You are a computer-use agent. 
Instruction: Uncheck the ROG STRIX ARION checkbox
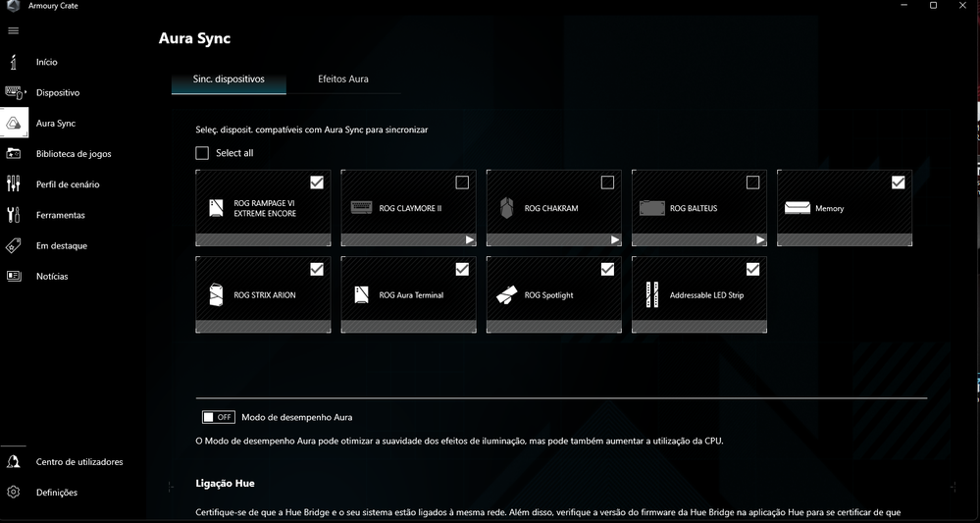(x=317, y=269)
